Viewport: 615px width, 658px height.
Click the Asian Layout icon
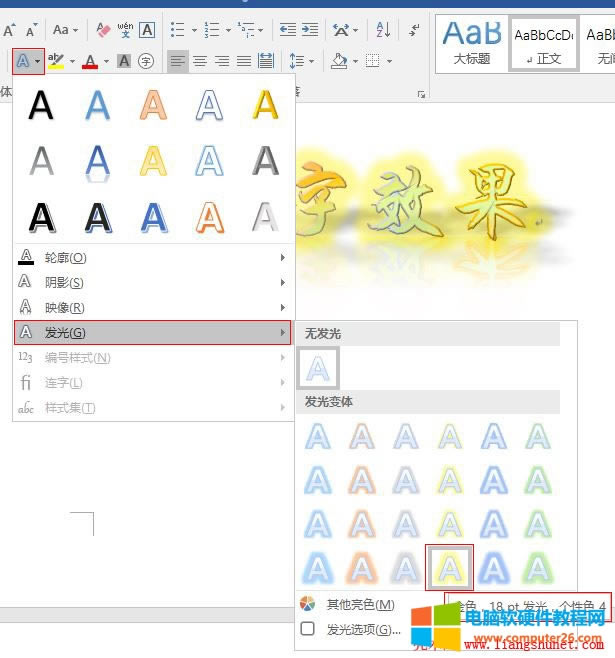click(341, 30)
